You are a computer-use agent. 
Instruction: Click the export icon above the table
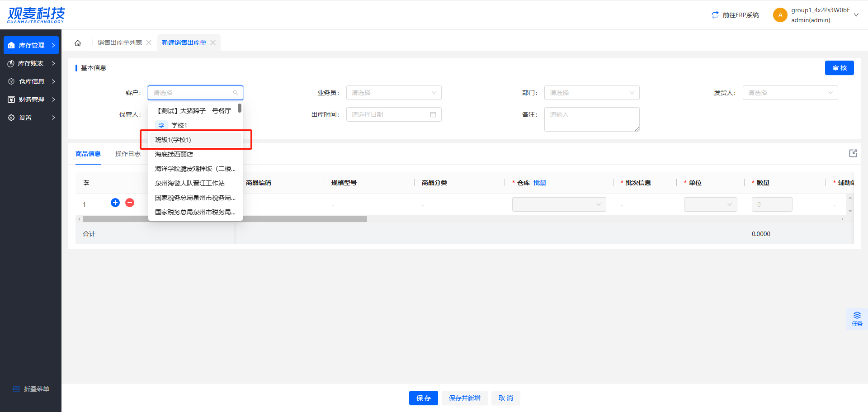[x=853, y=153]
